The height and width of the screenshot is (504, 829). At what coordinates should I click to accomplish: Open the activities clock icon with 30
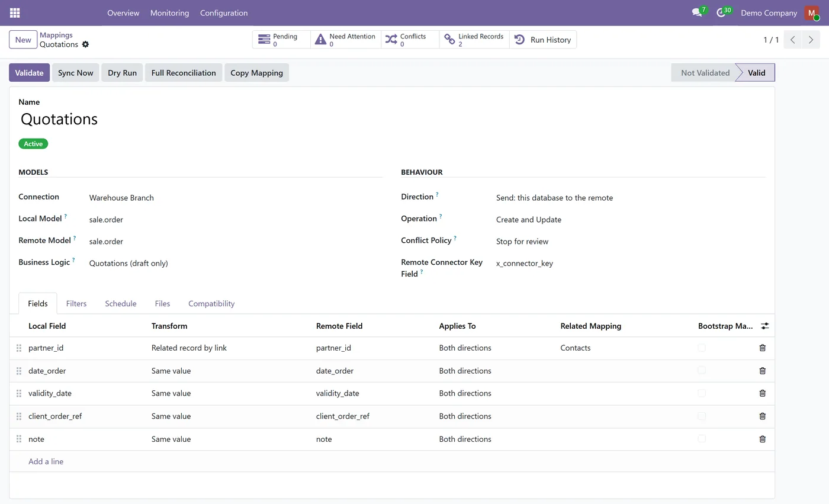coord(723,12)
